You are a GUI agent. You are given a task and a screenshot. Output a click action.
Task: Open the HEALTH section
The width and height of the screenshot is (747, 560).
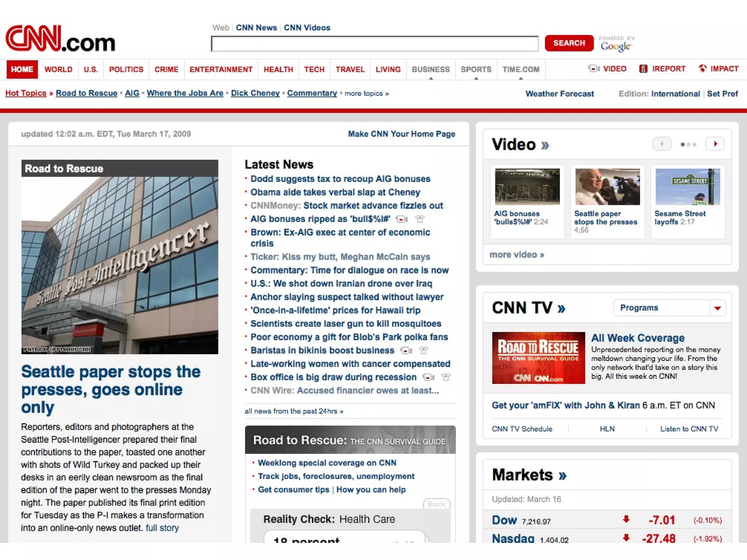[x=278, y=69]
